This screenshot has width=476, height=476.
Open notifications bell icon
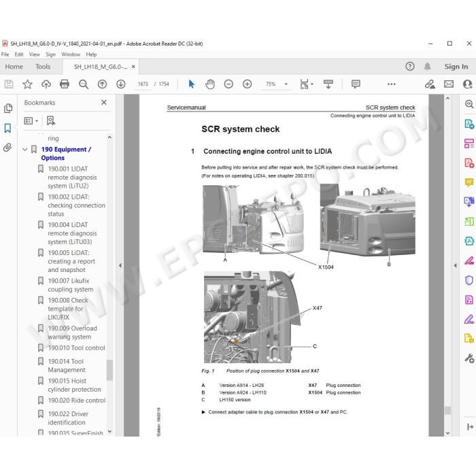(x=428, y=67)
